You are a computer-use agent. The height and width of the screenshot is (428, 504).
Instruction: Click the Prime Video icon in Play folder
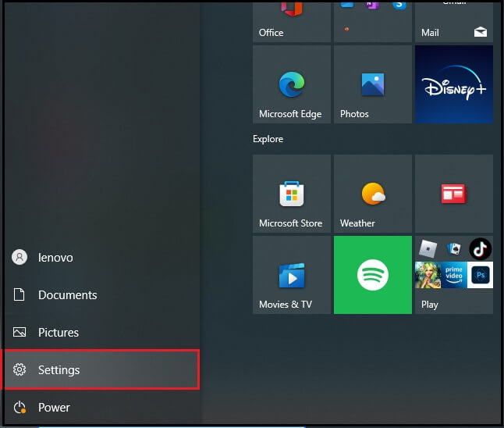pyautogui.click(x=454, y=275)
